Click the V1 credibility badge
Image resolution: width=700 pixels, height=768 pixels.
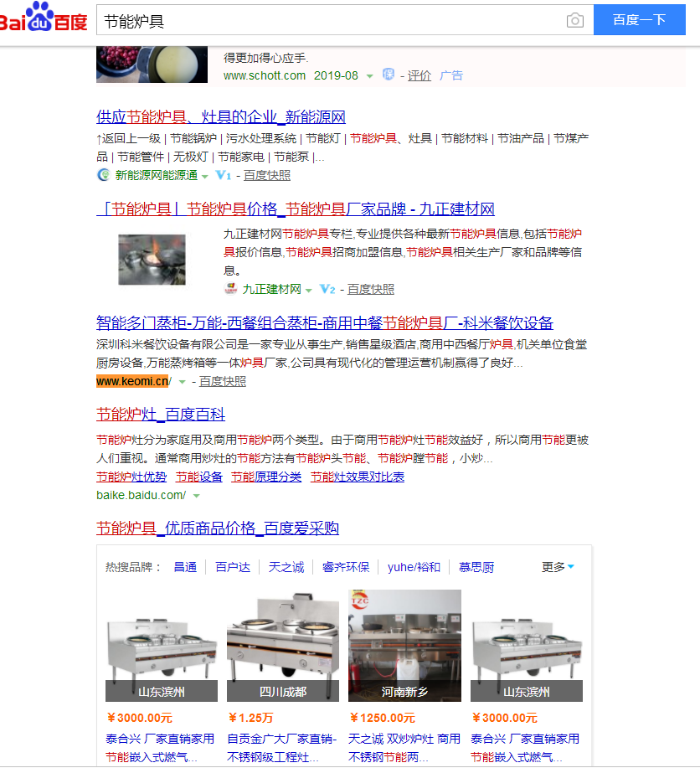click(x=224, y=175)
